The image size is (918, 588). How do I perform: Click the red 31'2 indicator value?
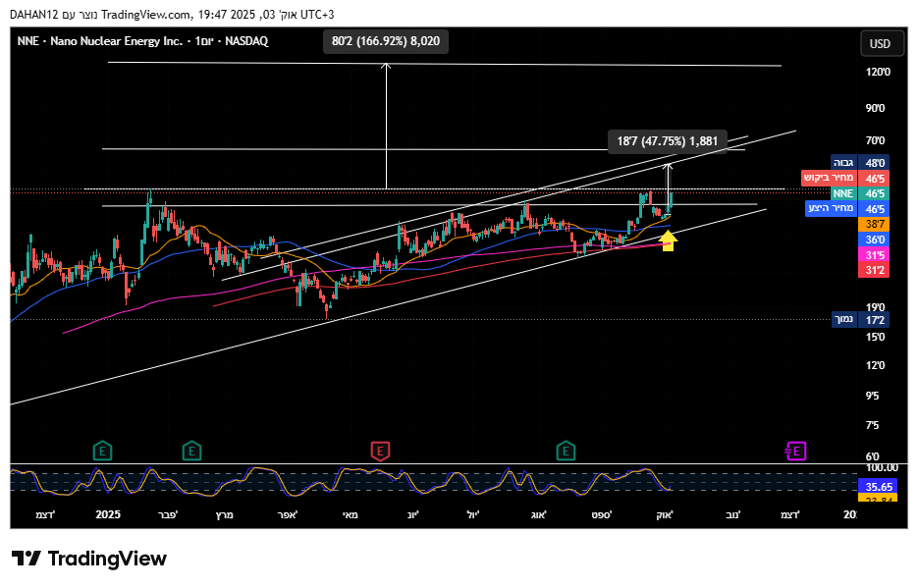(874, 270)
